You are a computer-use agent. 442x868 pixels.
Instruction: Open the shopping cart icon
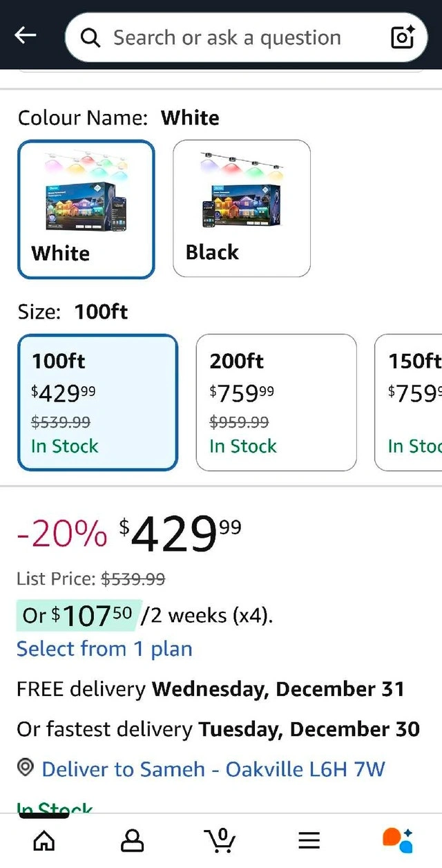point(220,840)
